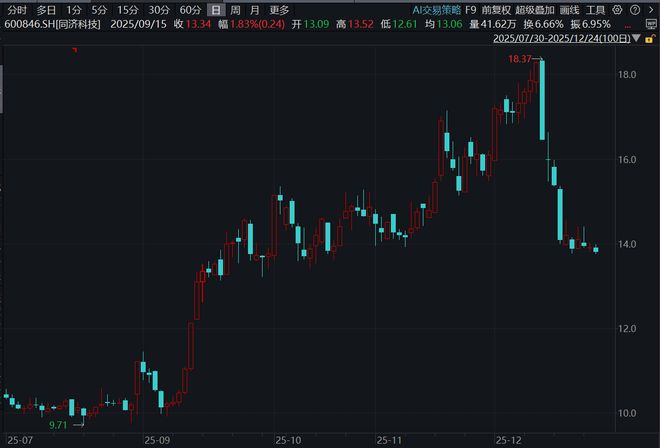
Task: Open chart settings gear icon
Action: click(617, 10)
